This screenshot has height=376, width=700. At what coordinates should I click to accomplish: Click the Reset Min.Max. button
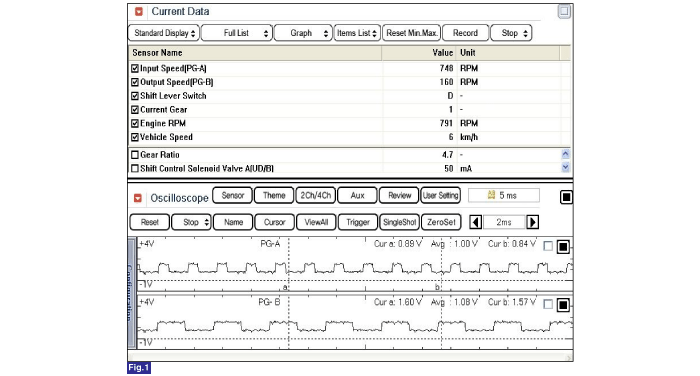(x=412, y=33)
